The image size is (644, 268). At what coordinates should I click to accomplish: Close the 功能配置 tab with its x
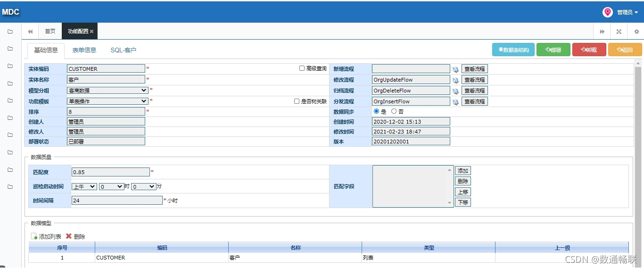[x=92, y=32]
